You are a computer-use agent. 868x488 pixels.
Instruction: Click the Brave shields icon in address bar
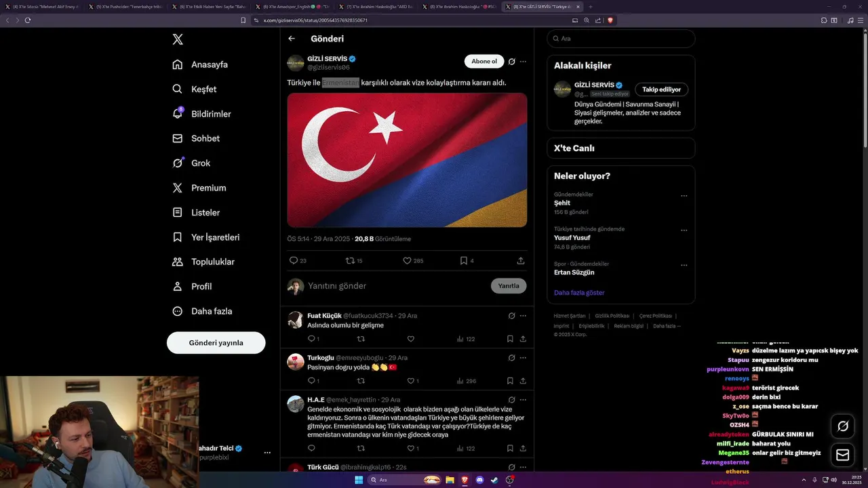click(x=611, y=20)
